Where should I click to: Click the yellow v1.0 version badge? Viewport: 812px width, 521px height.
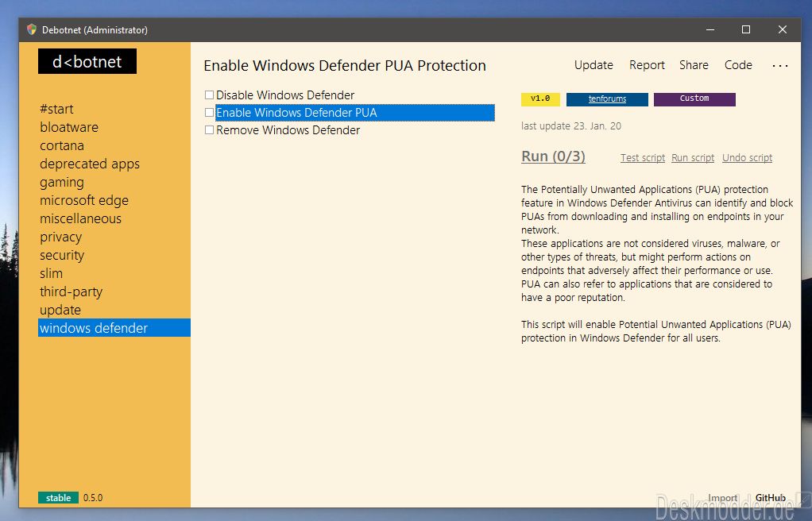540,99
